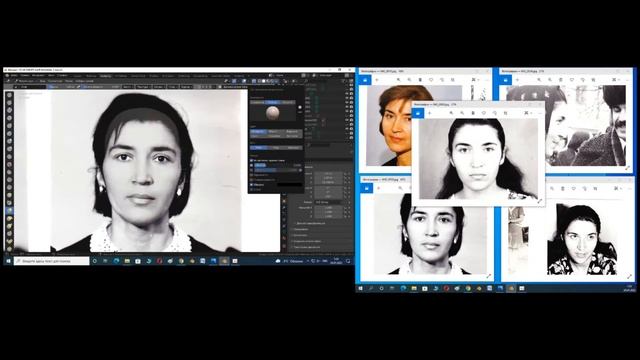The image size is (640, 360).
Task: Open the notification center on left taskbar
Action: (x=348, y=261)
